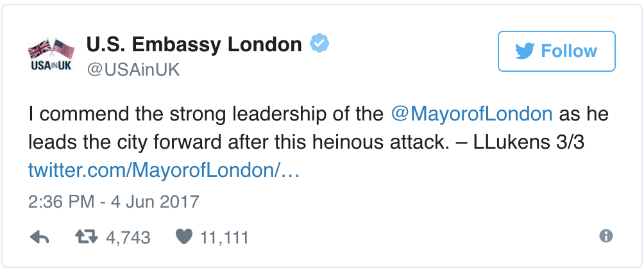This screenshot has height=273, width=644.
Task: Open the tweet info circle icon
Action: pyautogui.click(x=606, y=236)
